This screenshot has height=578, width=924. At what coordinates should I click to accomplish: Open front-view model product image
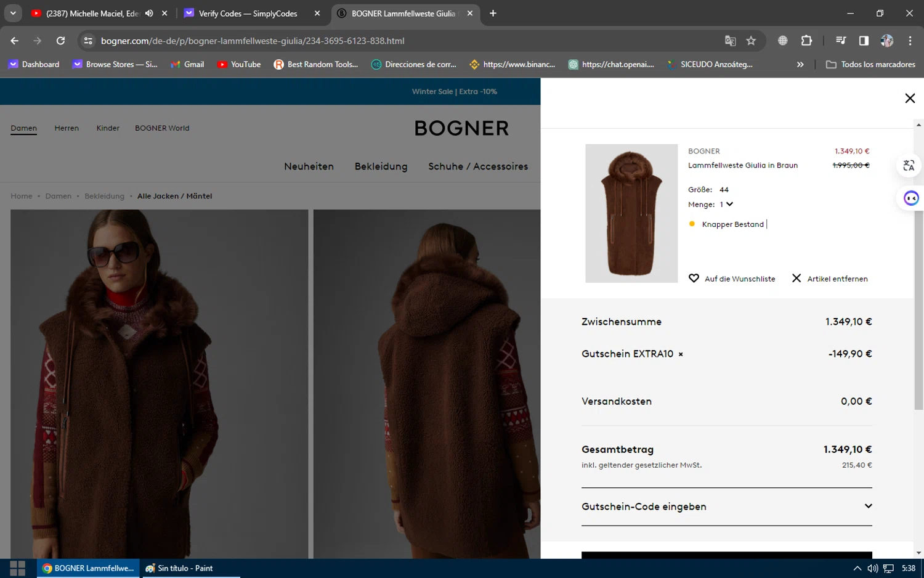[159, 384]
